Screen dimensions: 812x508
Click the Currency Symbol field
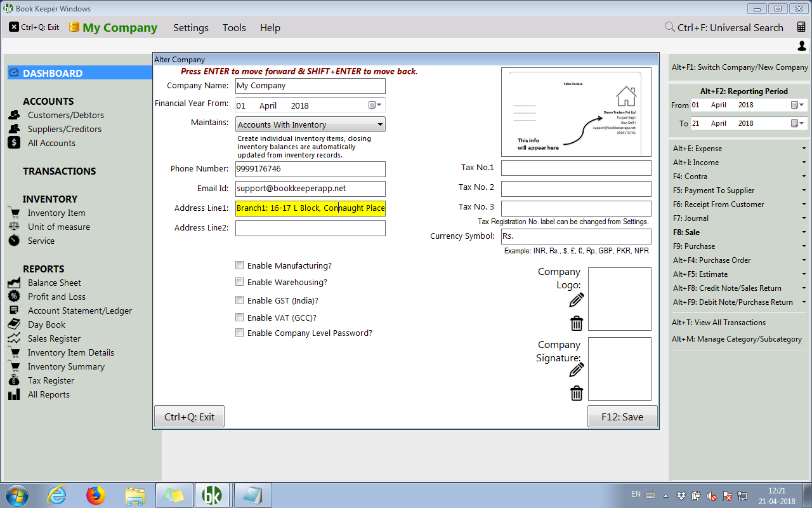(x=576, y=236)
